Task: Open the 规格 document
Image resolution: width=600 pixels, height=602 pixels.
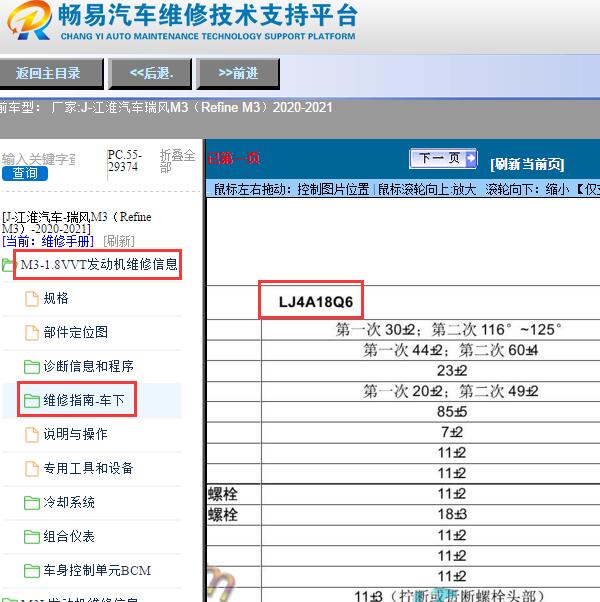Action: (56, 298)
